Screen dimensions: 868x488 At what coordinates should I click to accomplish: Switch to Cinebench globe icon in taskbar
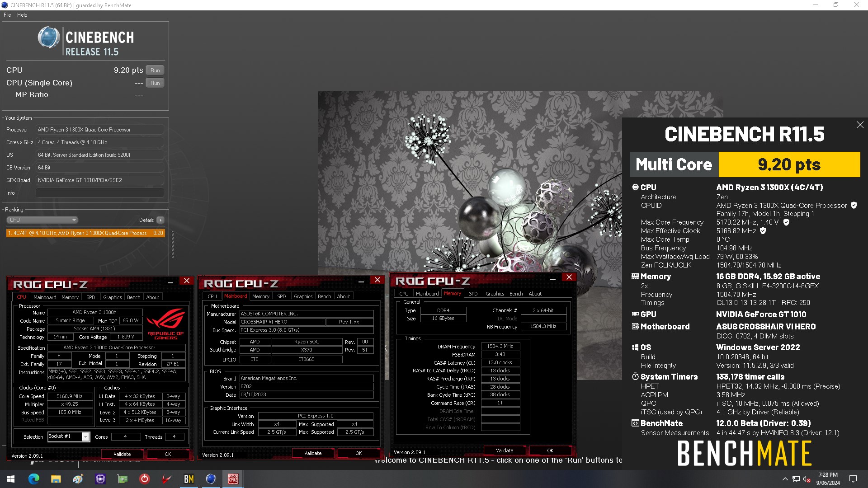click(211, 479)
